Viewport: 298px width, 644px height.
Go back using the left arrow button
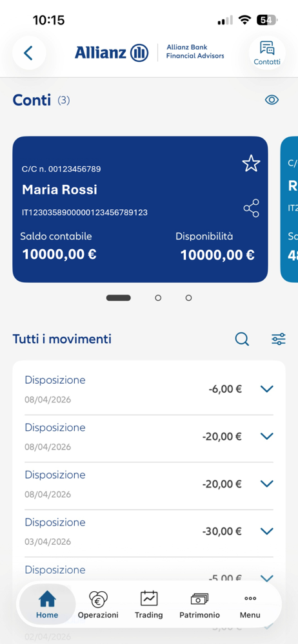(29, 53)
